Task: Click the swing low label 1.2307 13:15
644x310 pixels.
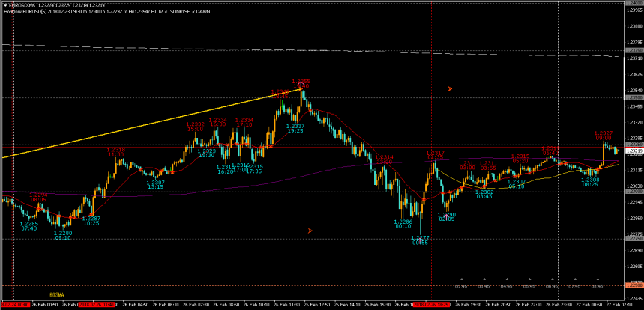Action: (x=156, y=184)
